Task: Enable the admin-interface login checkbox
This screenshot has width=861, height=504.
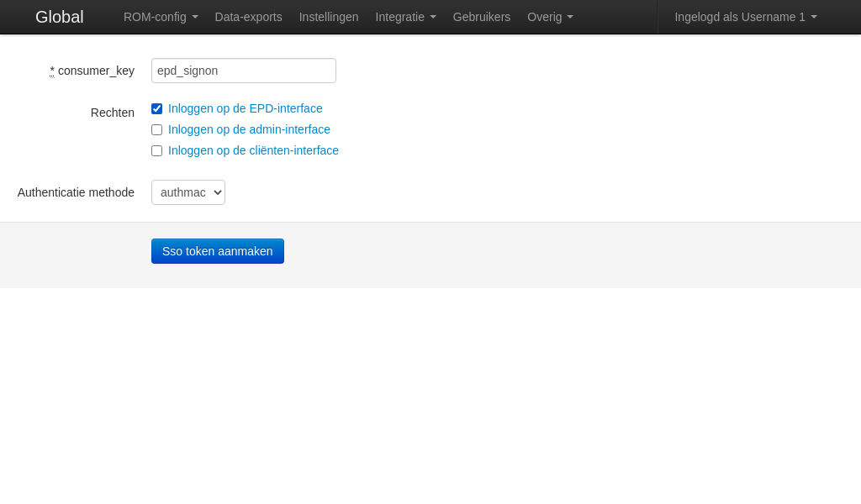Action: pos(157,129)
